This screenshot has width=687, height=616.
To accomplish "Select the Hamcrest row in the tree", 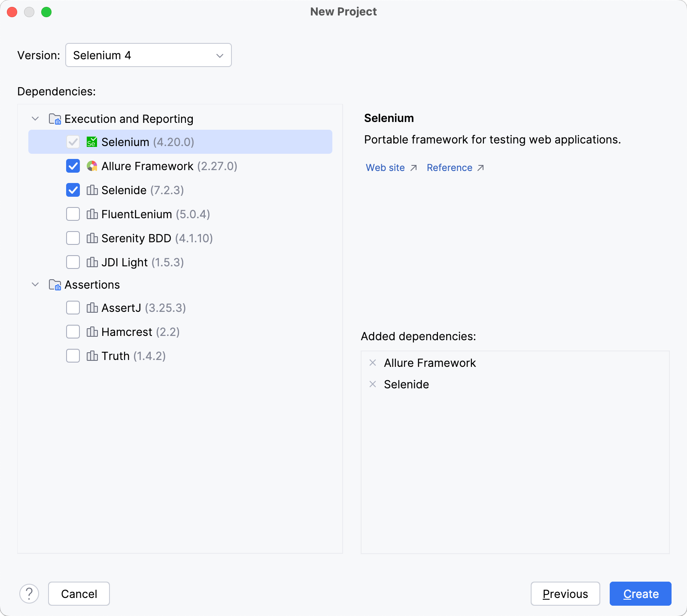I will click(x=127, y=332).
